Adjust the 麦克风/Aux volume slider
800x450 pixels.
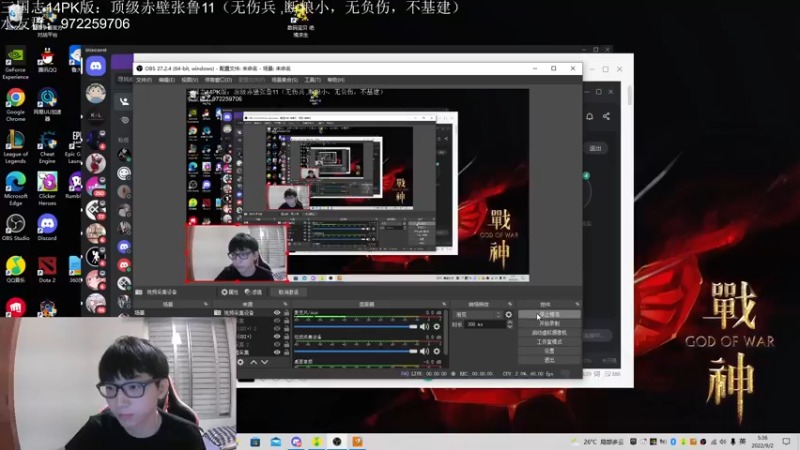pyautogui.click(x=356, y=327)
